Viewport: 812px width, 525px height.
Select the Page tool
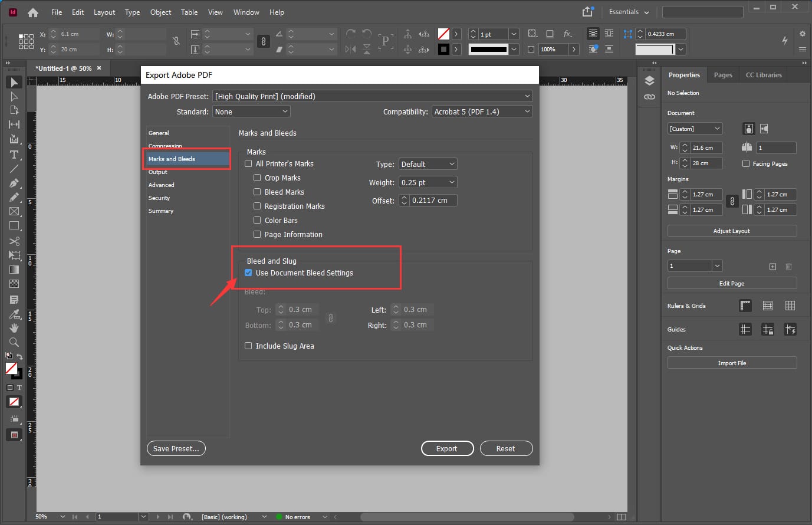point(14,110)
